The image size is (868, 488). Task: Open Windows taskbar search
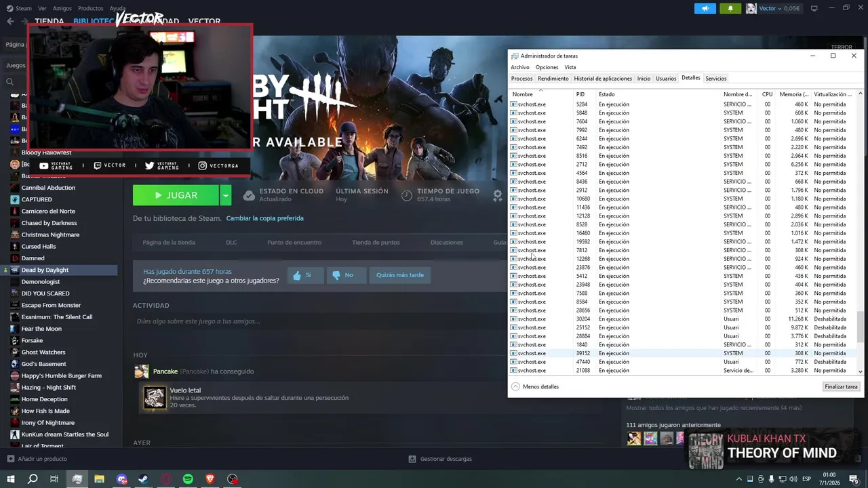click(33, 479)
